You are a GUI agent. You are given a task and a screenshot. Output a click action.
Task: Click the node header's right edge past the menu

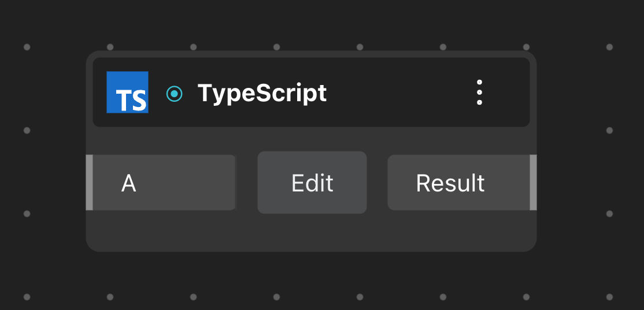[x=512, y=93]
